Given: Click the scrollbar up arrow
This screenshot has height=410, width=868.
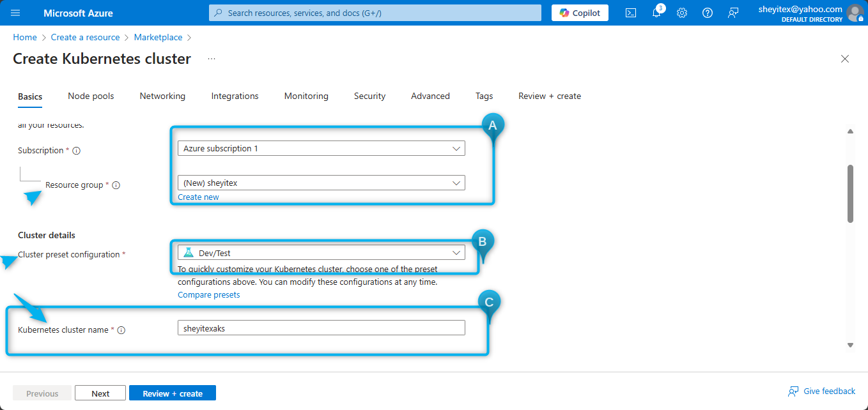Looking at the screenshot, I should coord(850,131).
